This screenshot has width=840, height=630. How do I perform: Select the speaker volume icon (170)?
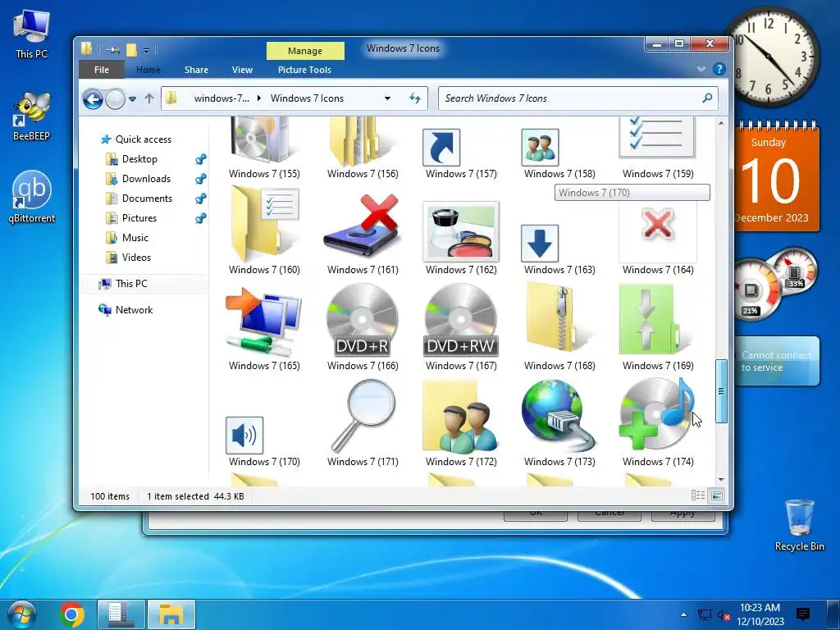244,435
